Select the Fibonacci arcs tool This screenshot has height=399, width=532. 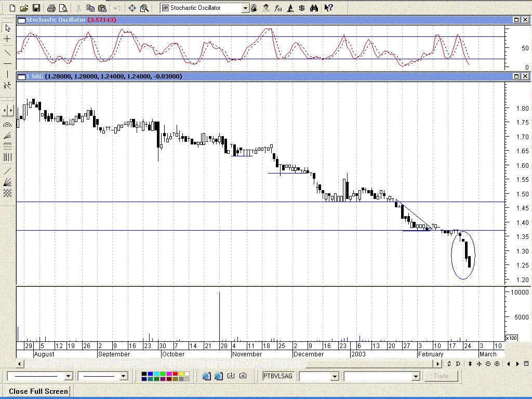7,125
